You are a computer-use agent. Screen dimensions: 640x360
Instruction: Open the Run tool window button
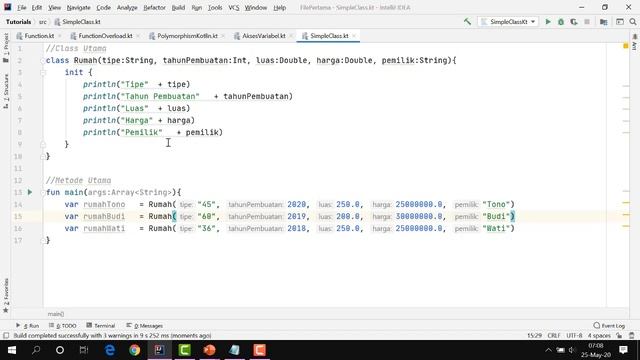pos(28,326)
